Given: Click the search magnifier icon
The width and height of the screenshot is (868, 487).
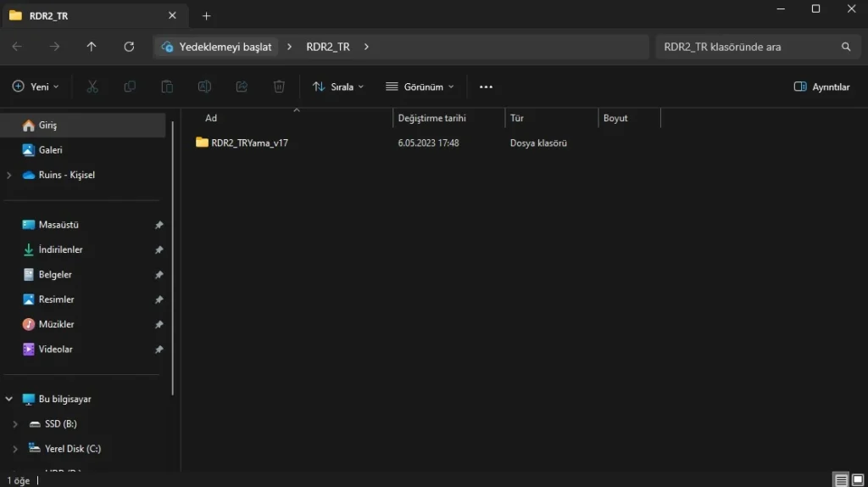Looking at the screenshot, I should (846, 47).
